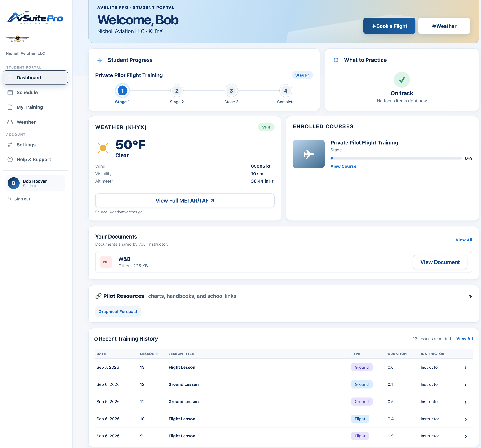The height and width of the screenshot is (448, 481).
Task: Open lesson 10 row chevron
Action: click(x=466, y=419)
